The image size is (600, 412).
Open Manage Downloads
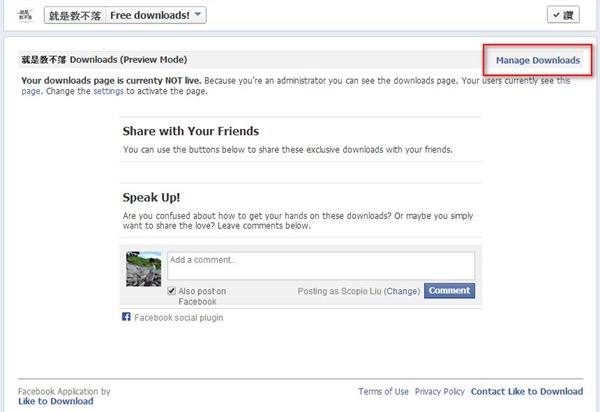point(537,60)
